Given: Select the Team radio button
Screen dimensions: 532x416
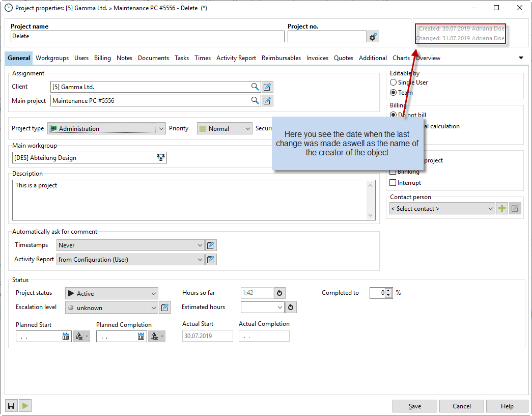Looking at the screenshot, I should 393,93.
